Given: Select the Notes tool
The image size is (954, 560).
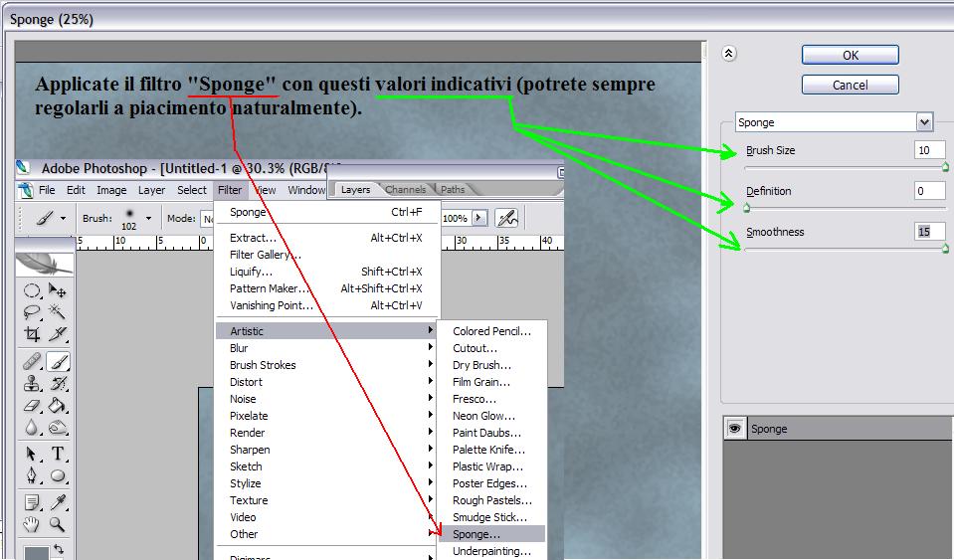Looking at the screenshot, I should point(32,502).
